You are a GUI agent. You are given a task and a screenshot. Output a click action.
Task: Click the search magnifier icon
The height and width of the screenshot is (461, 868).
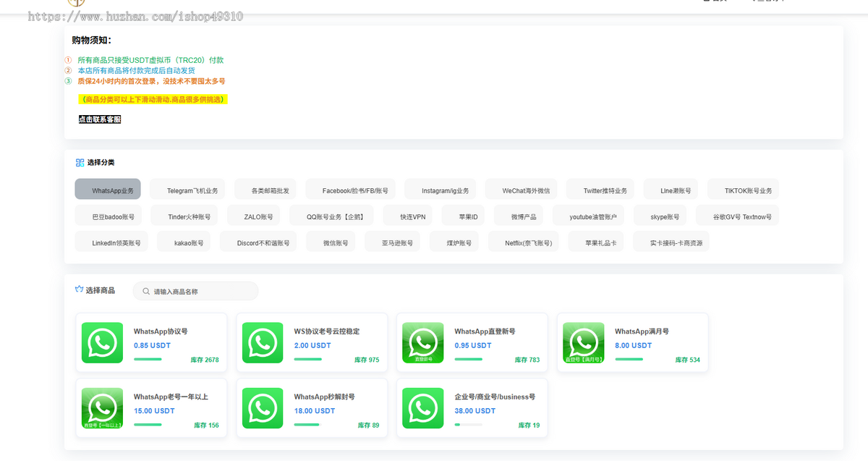(146, 292)
